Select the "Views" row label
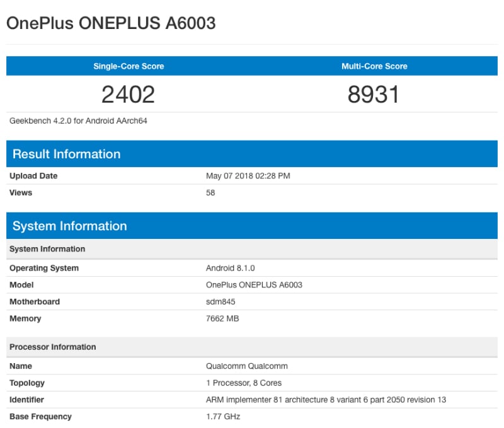Viewport: 504px width, 428px height. pyautogui.click(x=21, y=193)
